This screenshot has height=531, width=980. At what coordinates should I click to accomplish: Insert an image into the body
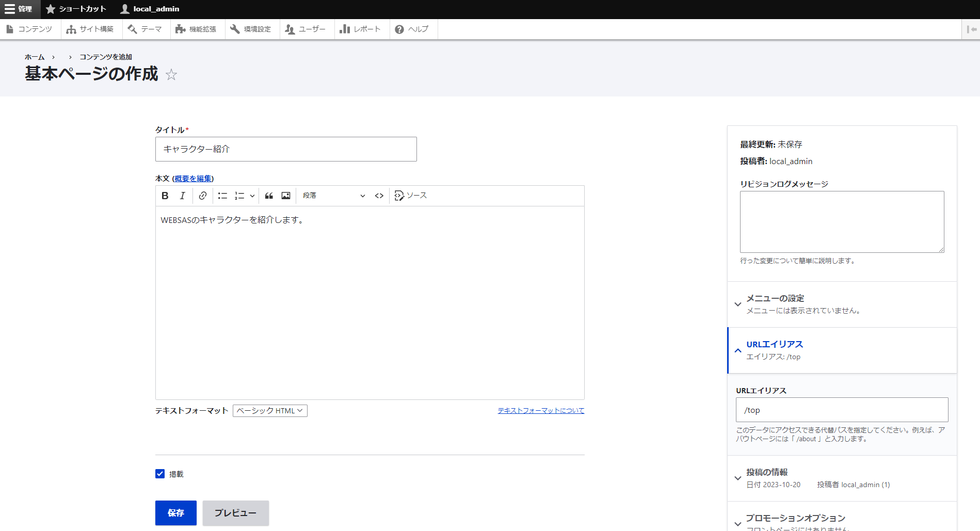tap(286, 196)
